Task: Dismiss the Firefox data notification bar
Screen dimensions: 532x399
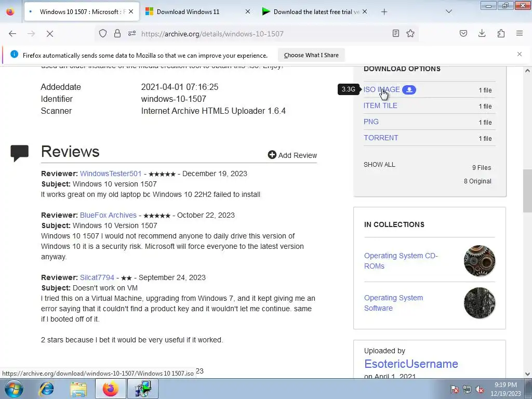Action: tap(520, 54)
